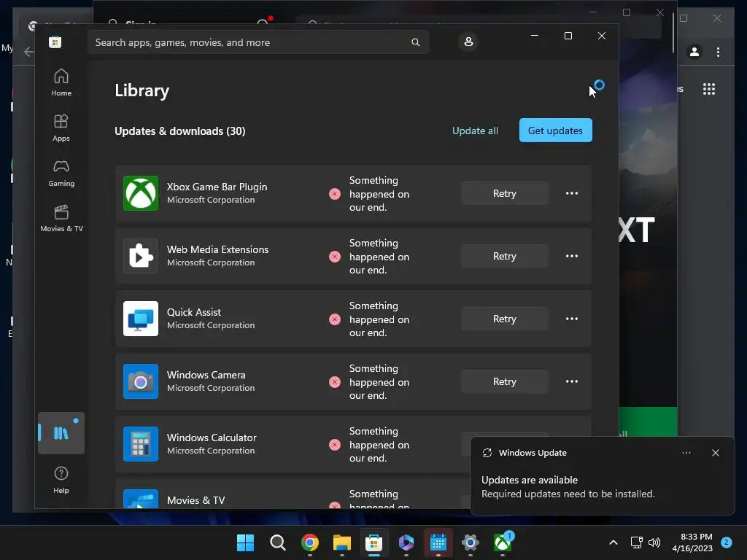Click profile avatar in background Chrome window
Image resolution: width=747 pixels, height=560 pixels.
[x=694, y=52]
